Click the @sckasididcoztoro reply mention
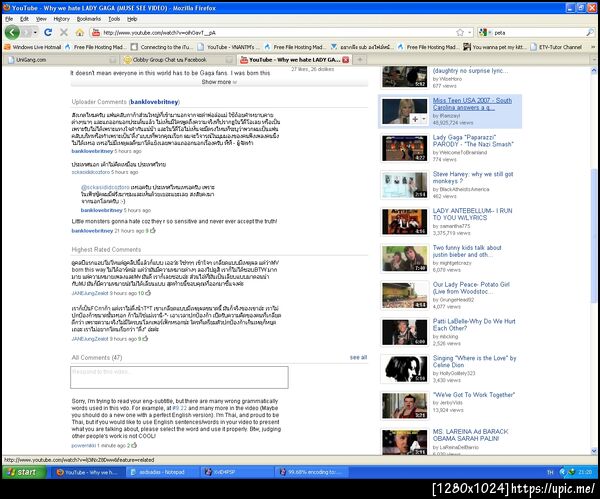600x499 pixels. 105,188
